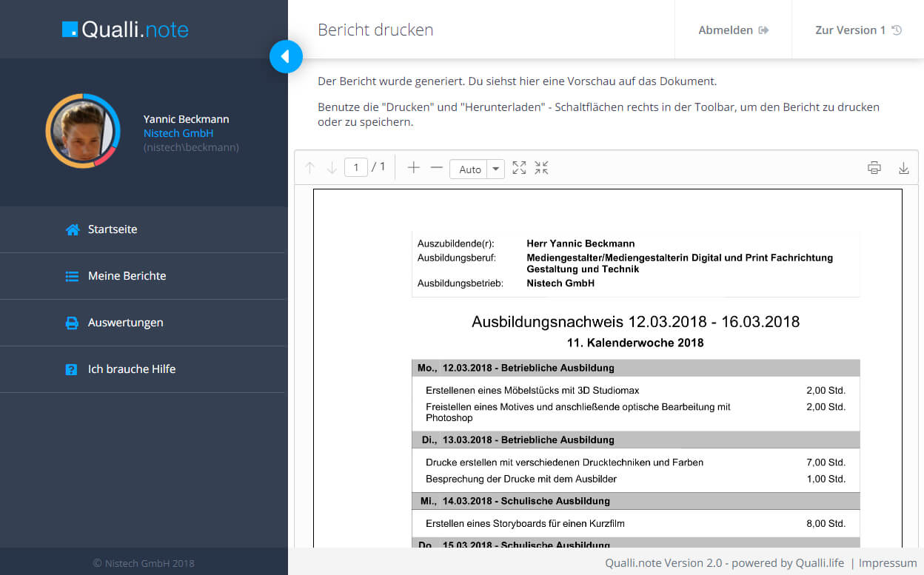Click the nistech\beckmann account name
The width and height of the screenshot is (924, 575).
[x=191, y=147]
